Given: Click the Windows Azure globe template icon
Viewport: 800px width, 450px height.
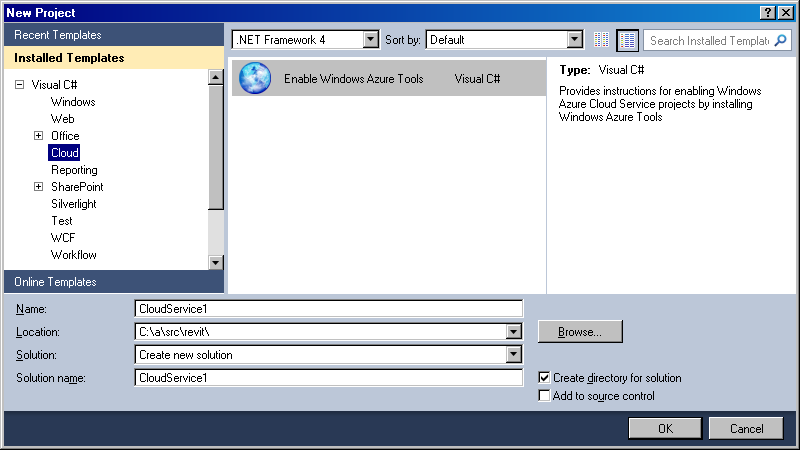Looking at the screenshot, I should click(x=255, y=78).
